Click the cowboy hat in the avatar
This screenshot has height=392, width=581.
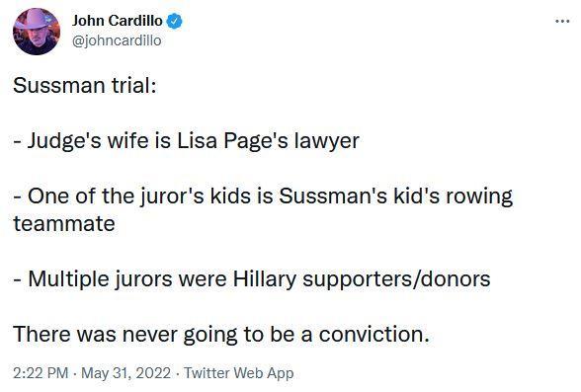click(x=37, y=19)
